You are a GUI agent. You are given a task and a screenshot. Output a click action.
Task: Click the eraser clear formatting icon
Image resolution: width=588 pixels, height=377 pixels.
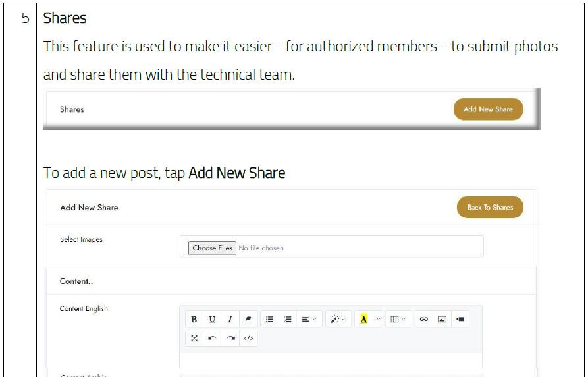[x=248, y=319]
